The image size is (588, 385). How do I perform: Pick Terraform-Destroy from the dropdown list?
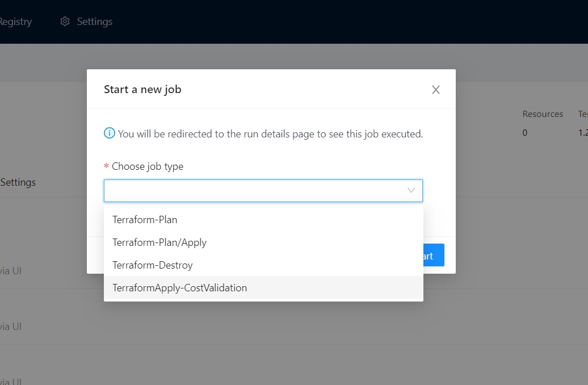153,265
